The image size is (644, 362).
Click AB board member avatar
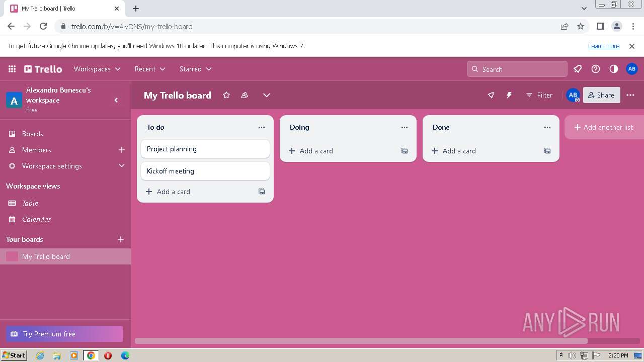click(573, 95)
